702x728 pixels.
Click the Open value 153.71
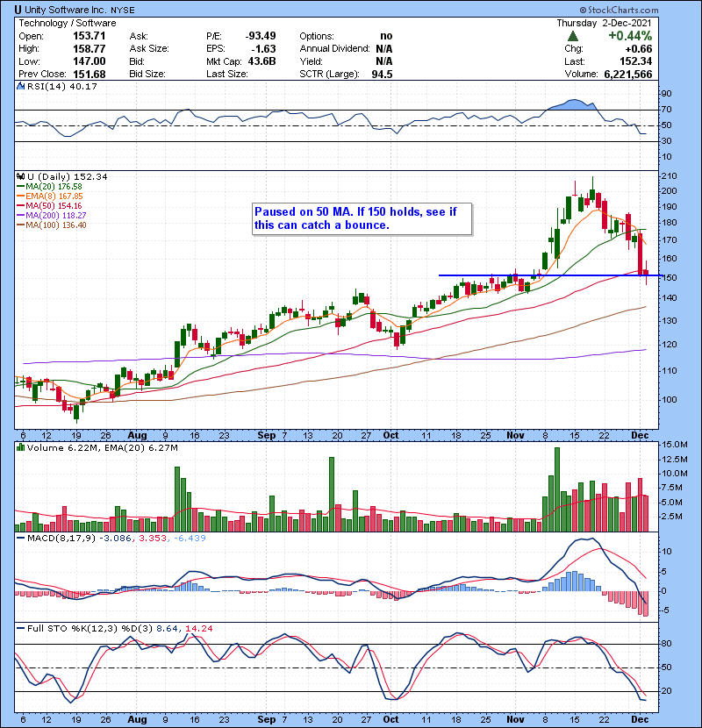coord(90,36)
